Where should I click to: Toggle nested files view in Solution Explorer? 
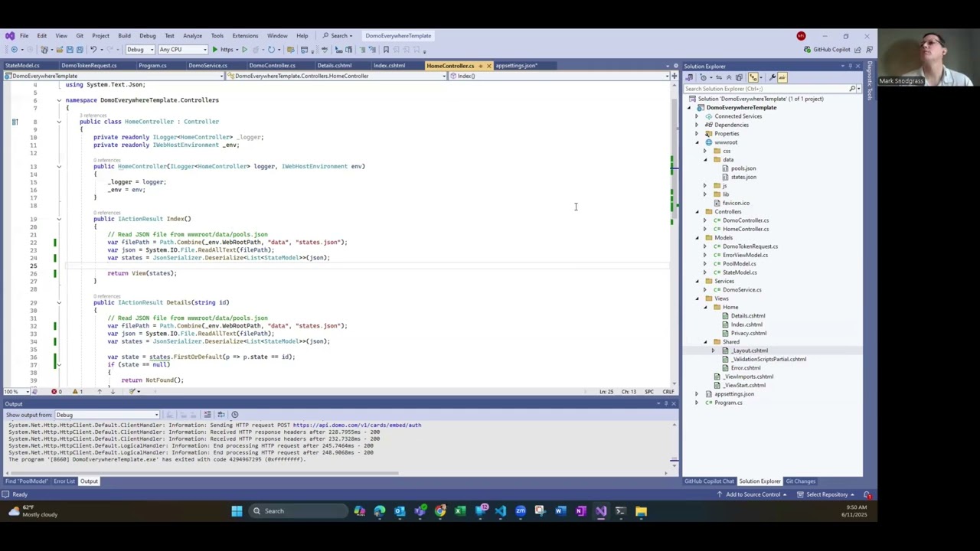tap(753, 77)
